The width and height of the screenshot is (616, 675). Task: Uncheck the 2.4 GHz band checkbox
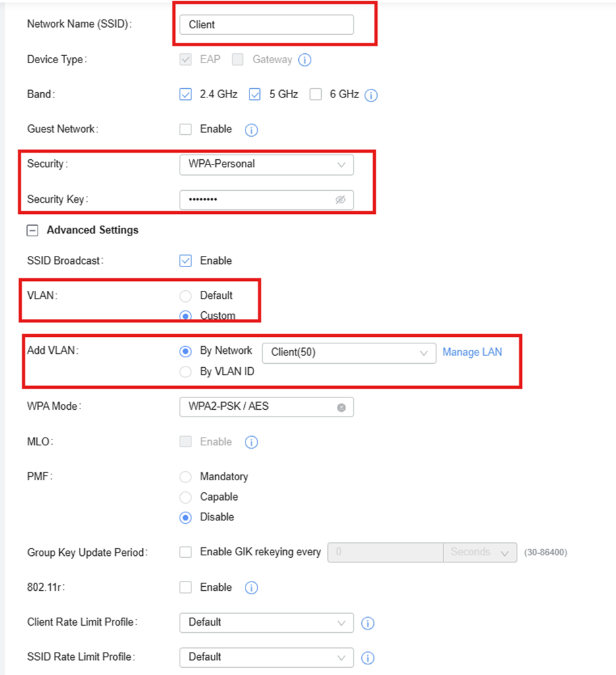(x=185, y=94)
